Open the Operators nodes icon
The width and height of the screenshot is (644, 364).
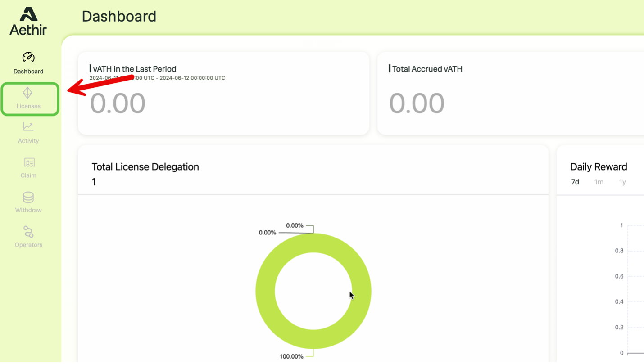click(x=28, y=232)
